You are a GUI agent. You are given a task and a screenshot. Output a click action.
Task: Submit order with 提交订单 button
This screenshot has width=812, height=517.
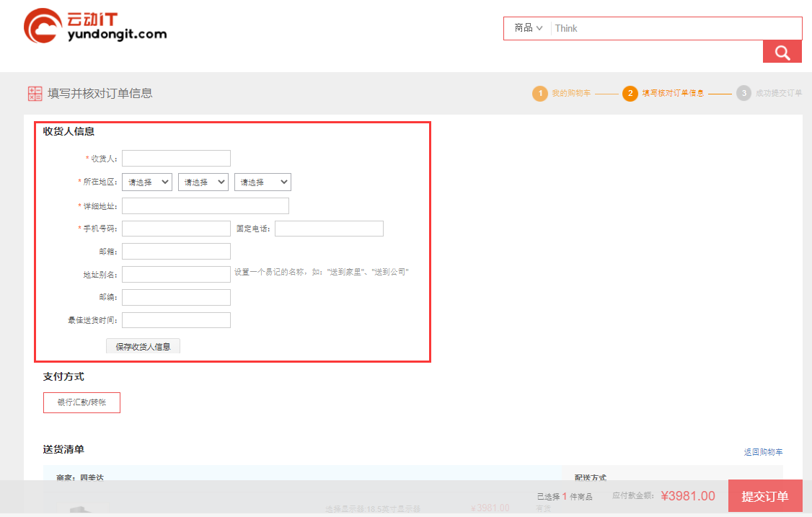click(x=764, y=496)
